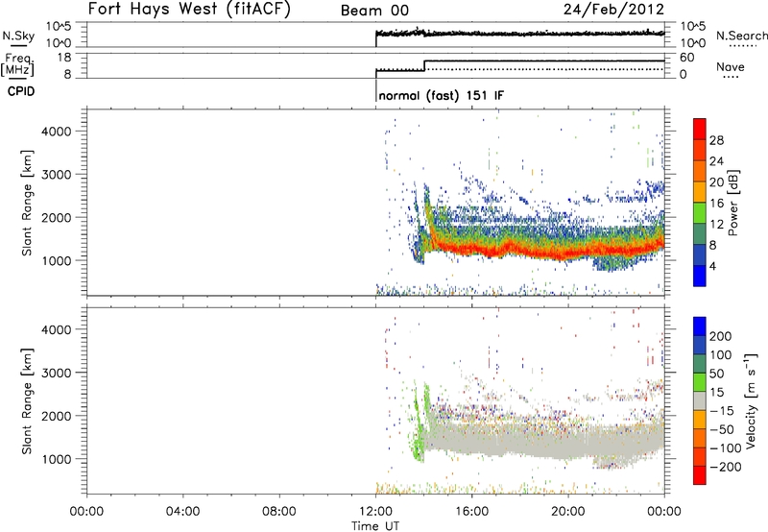768x532 pixels.
Task: Click velocity panel '1000' range tick label
Action: point(56,459)
